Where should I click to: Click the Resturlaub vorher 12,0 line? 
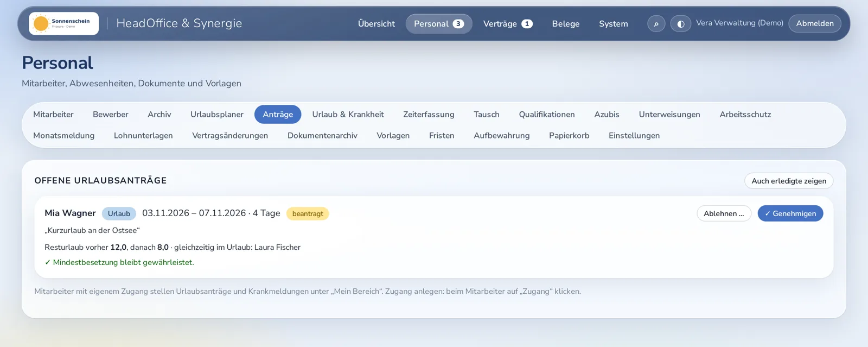pyautogui.click(x=173, y=247)
